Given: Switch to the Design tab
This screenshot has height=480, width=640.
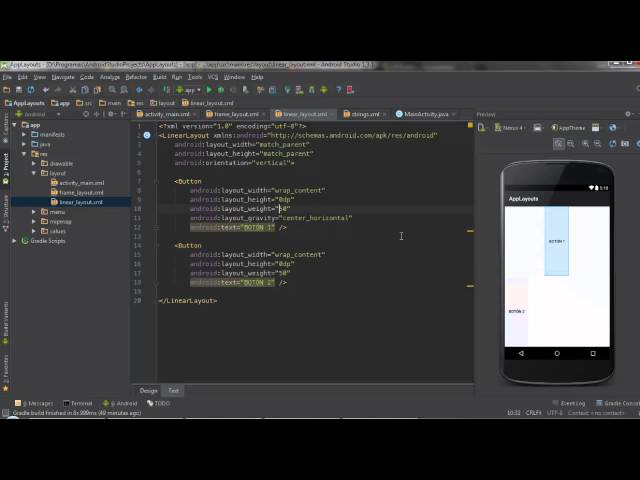Looking at the screenshot, I should tap(148, 391).
